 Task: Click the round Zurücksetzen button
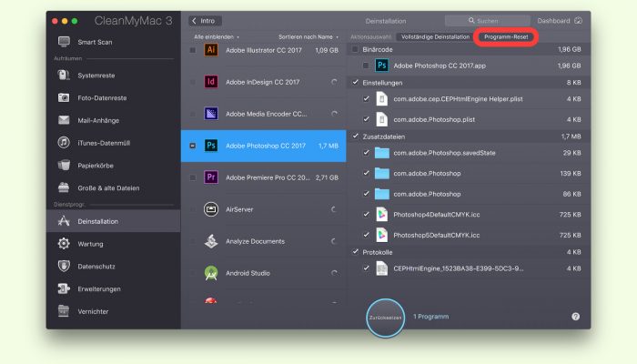pos(385,318)
